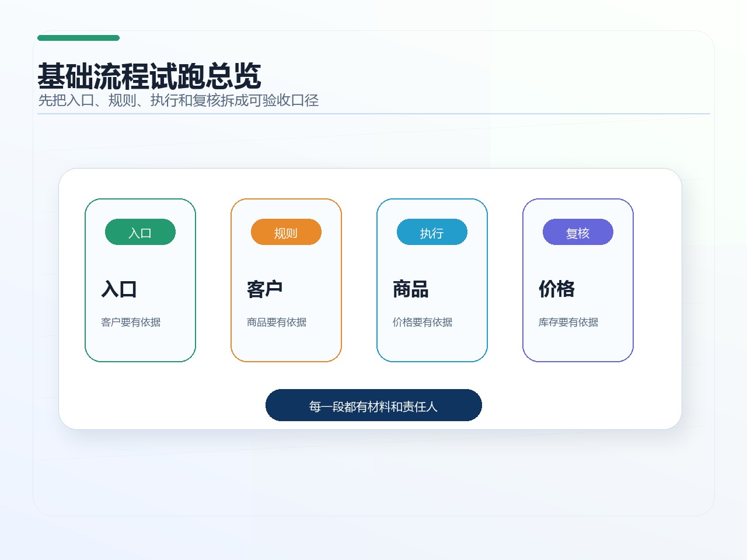Click the bold 入口 heading in green card

pos(119,289)
